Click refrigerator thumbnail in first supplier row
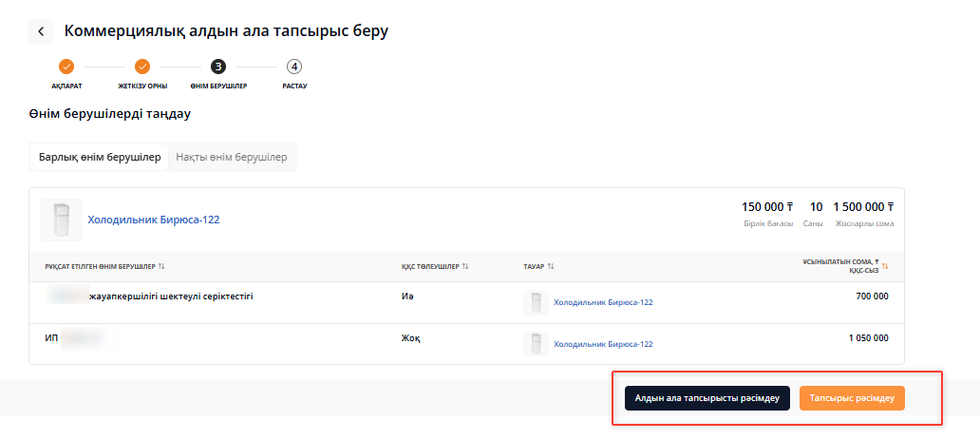The height and width of the screenshot is (440, 980). (536, 302)
